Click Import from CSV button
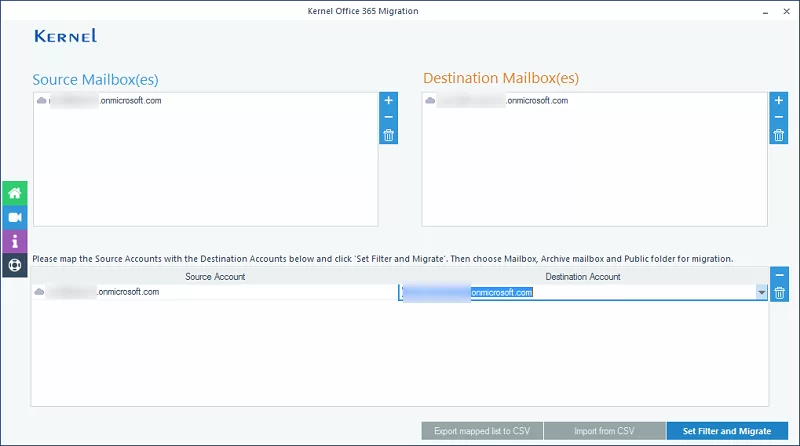 click(605, 431)
